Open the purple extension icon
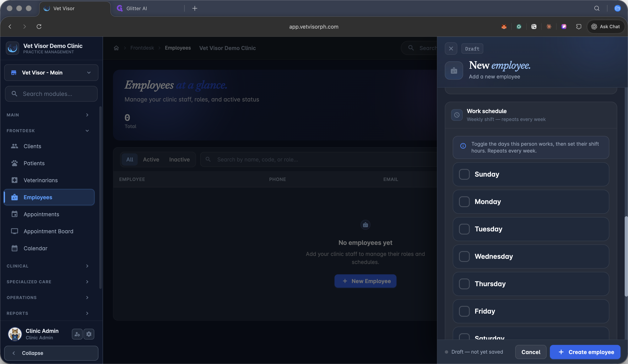Screen dimensions: 628x364 564,27
